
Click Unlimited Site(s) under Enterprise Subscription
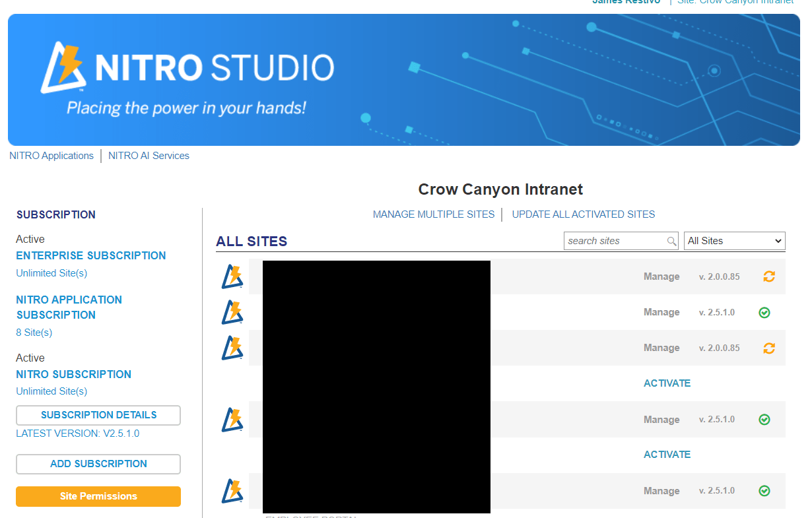51,273
